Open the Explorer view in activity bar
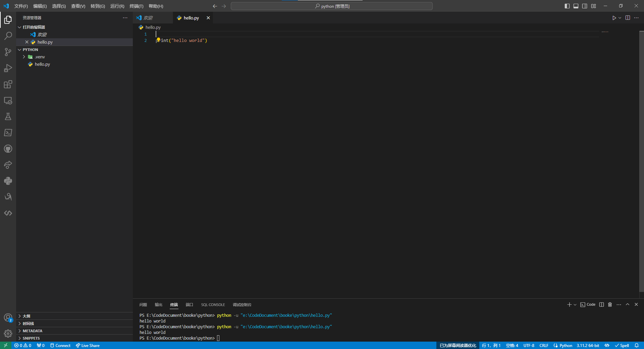 8,20
